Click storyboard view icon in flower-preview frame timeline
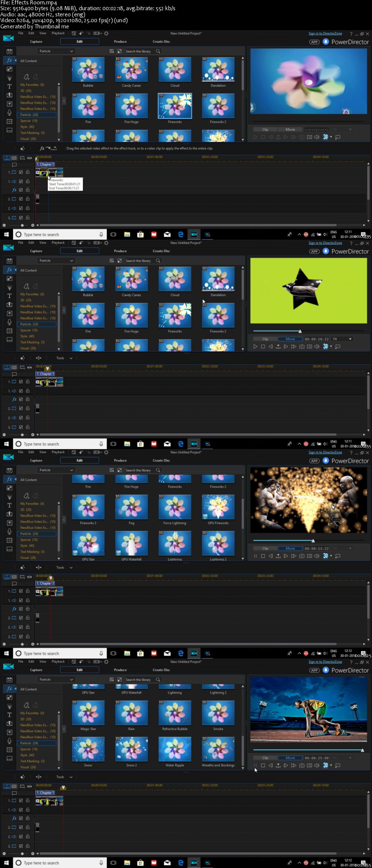Image resolution: width=372 pixels, height=868 pixels. (14, 158)
